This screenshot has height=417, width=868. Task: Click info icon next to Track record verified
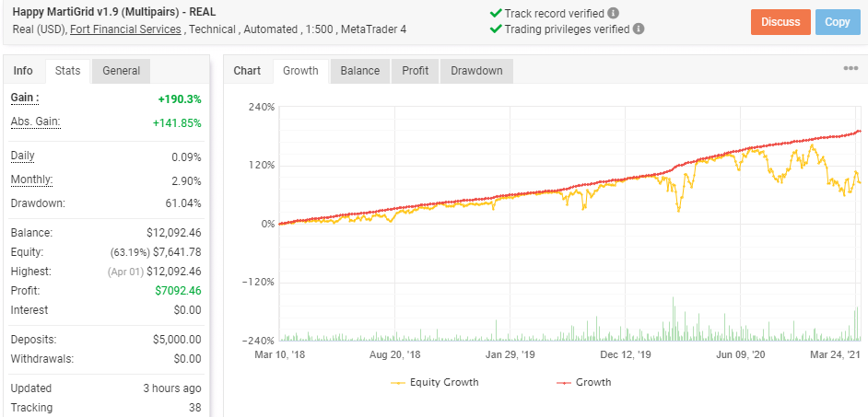tap(613, 13)
